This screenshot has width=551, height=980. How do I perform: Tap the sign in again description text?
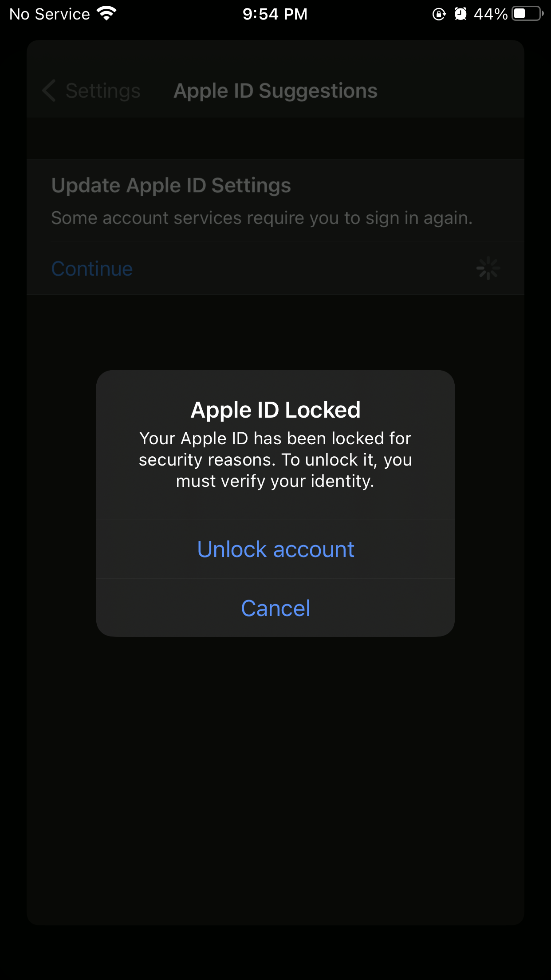click(262, 218)
